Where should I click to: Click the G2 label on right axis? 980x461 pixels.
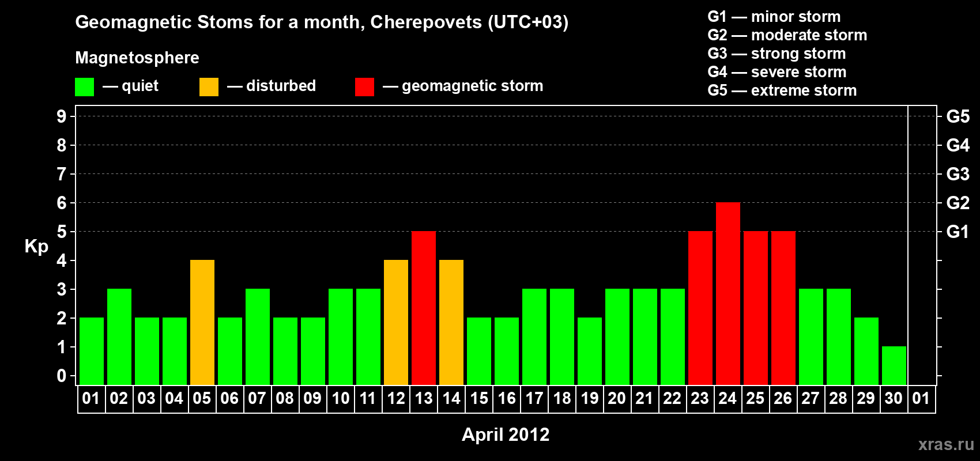pyautogui.click(x=958, y=203)
